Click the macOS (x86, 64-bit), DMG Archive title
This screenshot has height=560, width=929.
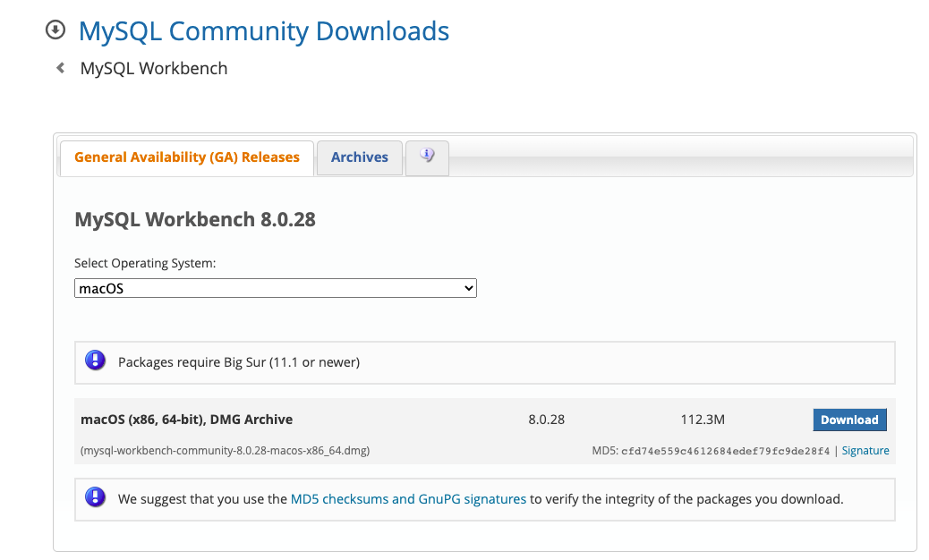coord(187,420)
